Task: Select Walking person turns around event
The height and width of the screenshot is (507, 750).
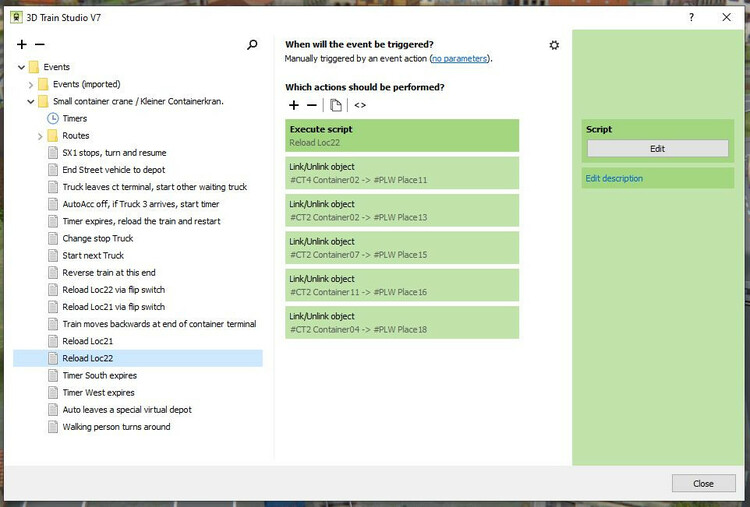Action: 116,427
